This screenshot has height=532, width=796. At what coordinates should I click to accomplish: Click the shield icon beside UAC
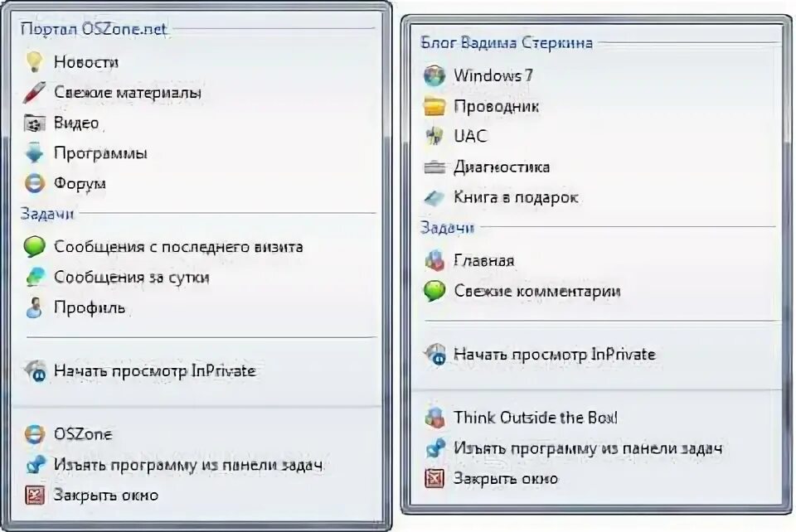click(x=434, y=136)
